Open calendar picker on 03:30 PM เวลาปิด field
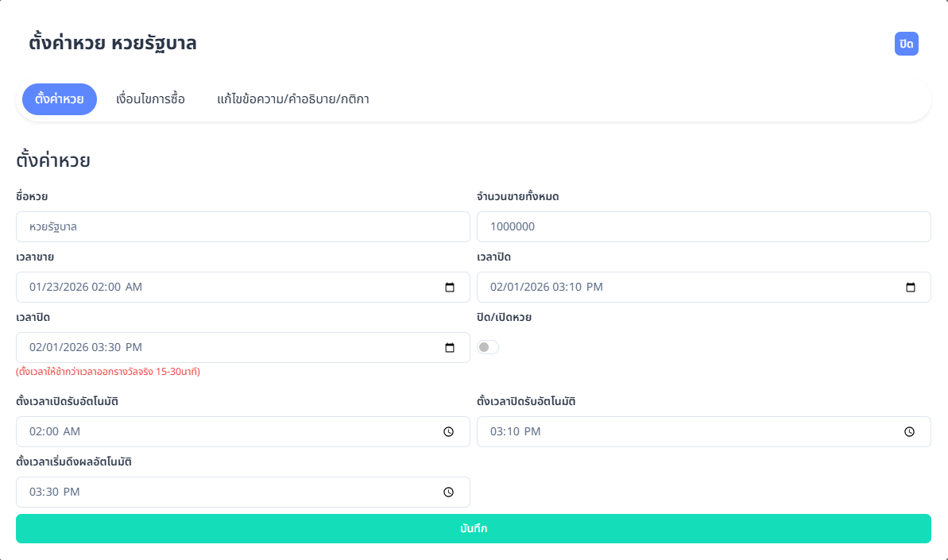The height and width of the screenshot is (560, 948). (x=450, y=348)
